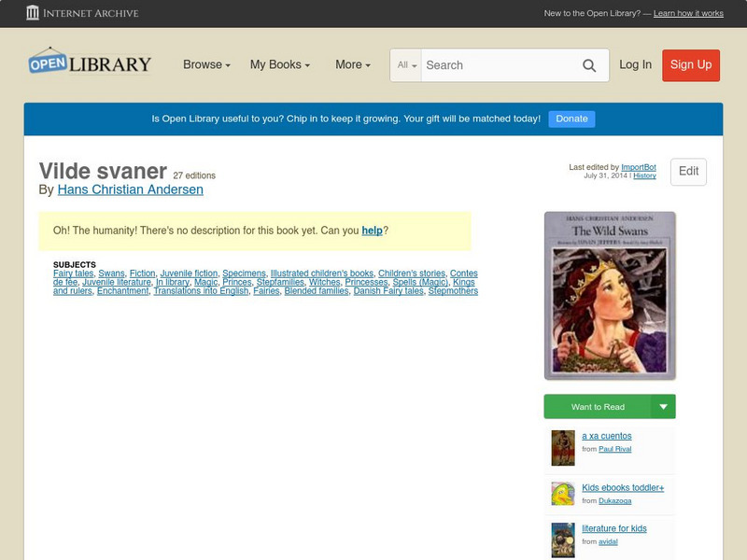Click the Internet Archive logo icon
The width and height of the screenshot is (747, 560).
point(33,13)
